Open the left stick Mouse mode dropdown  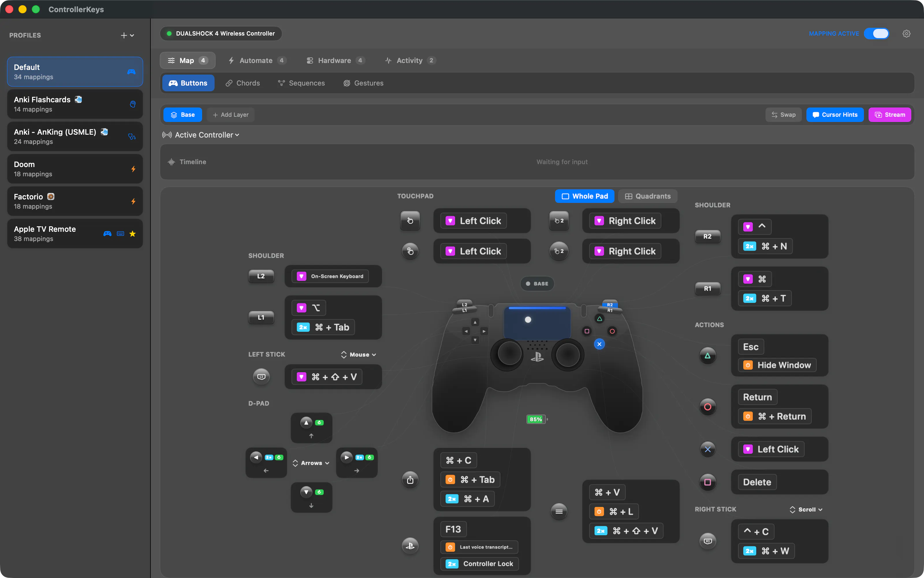[x=359, y=355]
